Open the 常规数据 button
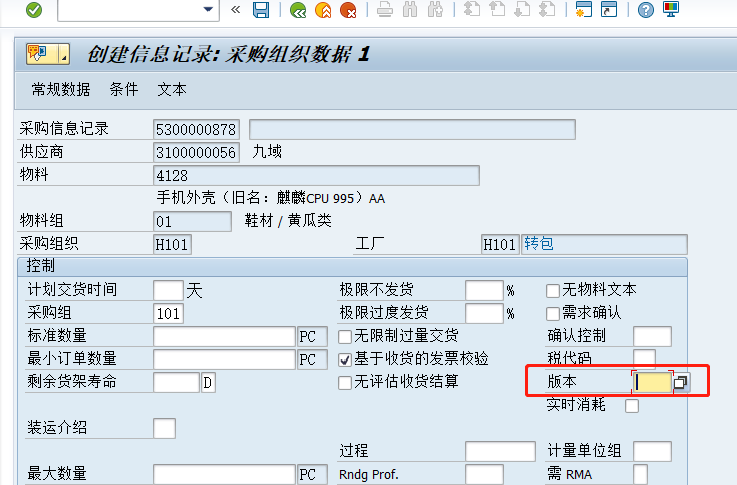Viewport: 737px width, 485px height. (61, 89)
